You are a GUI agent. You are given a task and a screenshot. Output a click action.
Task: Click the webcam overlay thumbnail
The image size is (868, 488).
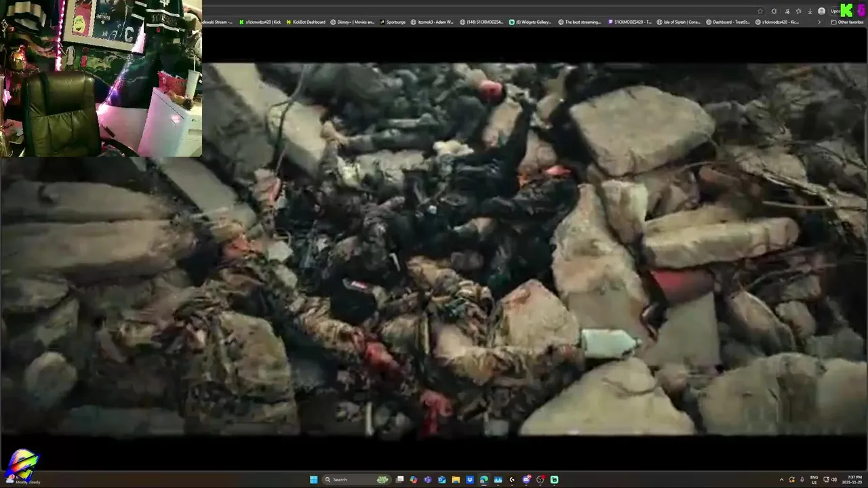pyautogui.click(x=101, y=79)
